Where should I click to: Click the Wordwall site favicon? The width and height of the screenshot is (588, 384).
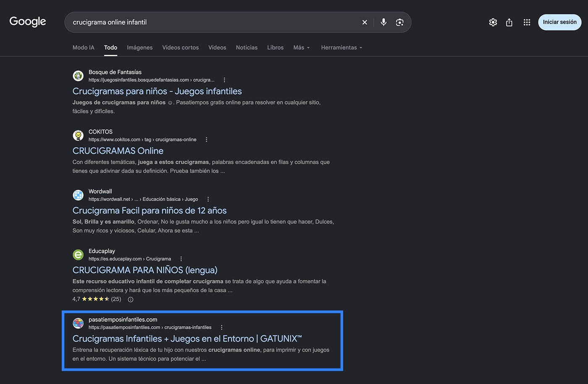coord(78,195)
